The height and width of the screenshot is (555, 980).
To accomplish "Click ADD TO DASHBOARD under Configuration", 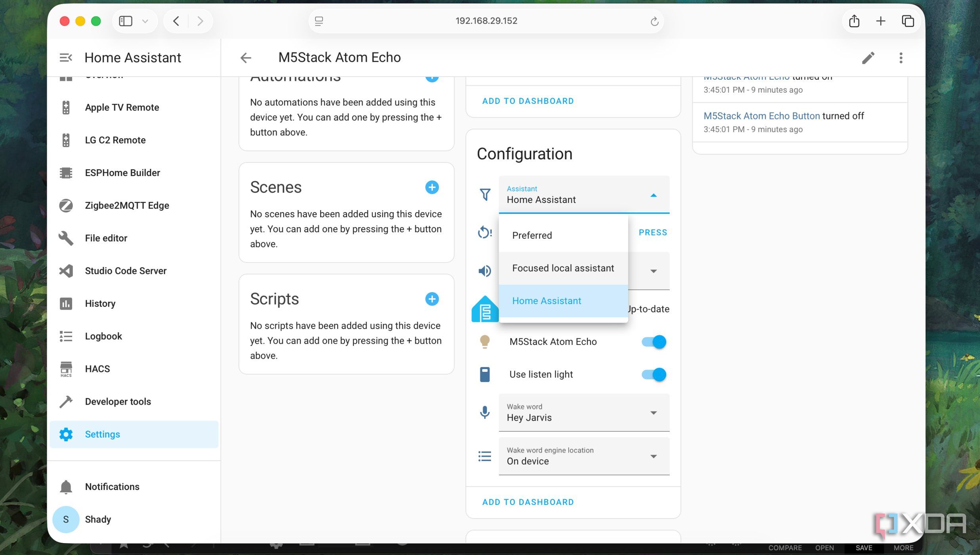I will [x=528, y=502].
